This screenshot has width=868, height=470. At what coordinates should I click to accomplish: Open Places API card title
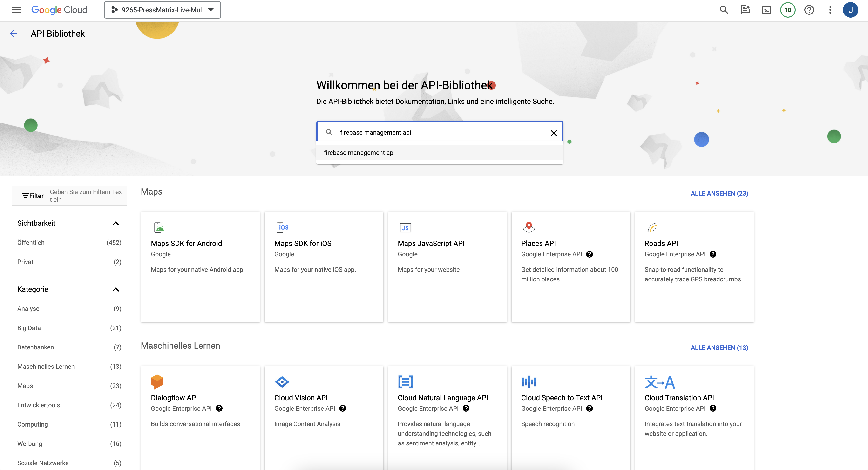pyautogui.click(x=538, y=243)
